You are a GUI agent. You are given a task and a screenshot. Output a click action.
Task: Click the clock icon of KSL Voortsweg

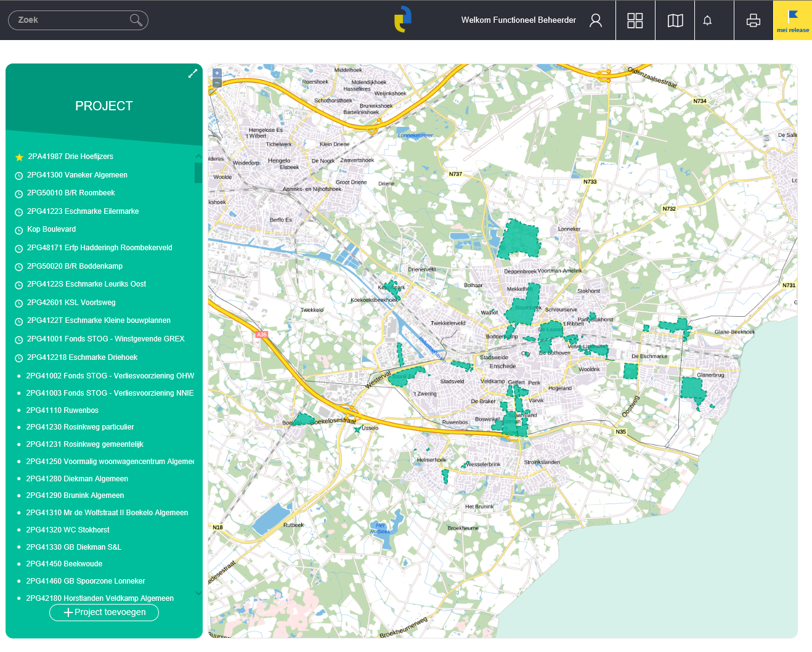19,303
